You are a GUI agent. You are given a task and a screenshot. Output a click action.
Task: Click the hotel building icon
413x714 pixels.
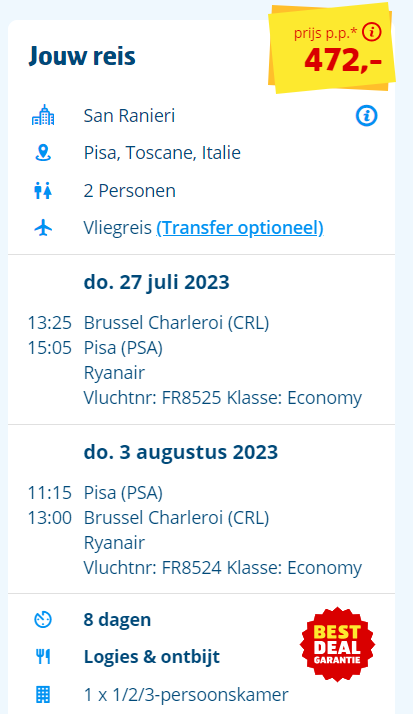[x=43, y=115]
